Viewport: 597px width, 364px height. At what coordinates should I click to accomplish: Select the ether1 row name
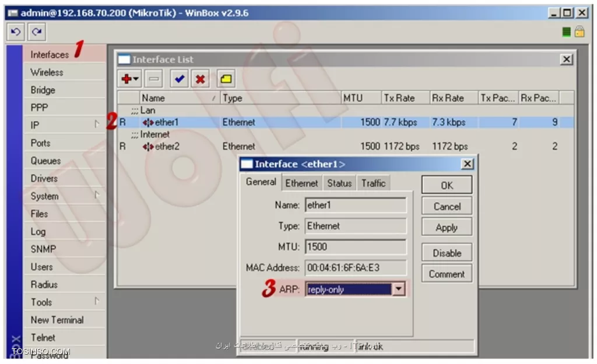(x=167, y=122)
